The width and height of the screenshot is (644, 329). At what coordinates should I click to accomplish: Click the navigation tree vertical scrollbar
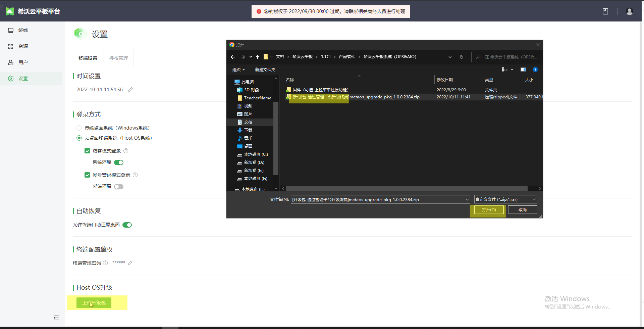[276, 138]
